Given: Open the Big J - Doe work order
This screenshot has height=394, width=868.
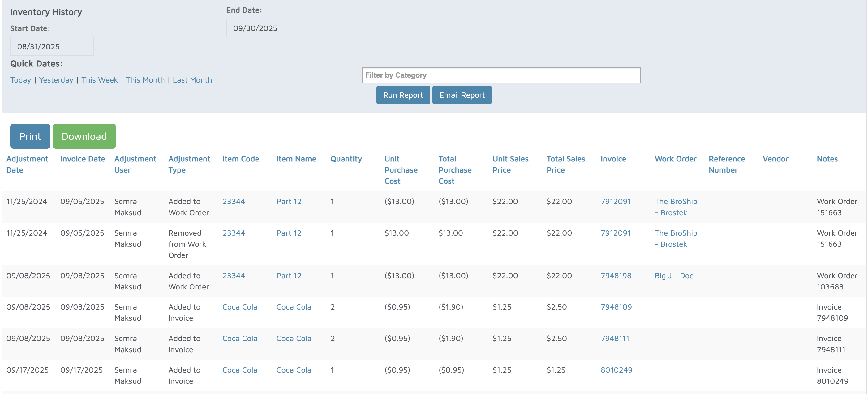Looking at the screenshot, I should (673, 276).
